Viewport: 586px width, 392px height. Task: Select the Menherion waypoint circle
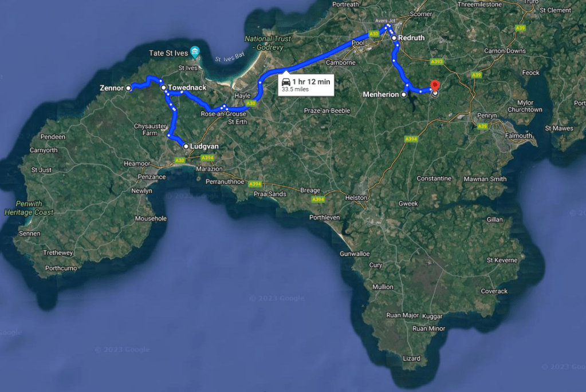coord(404,95)
